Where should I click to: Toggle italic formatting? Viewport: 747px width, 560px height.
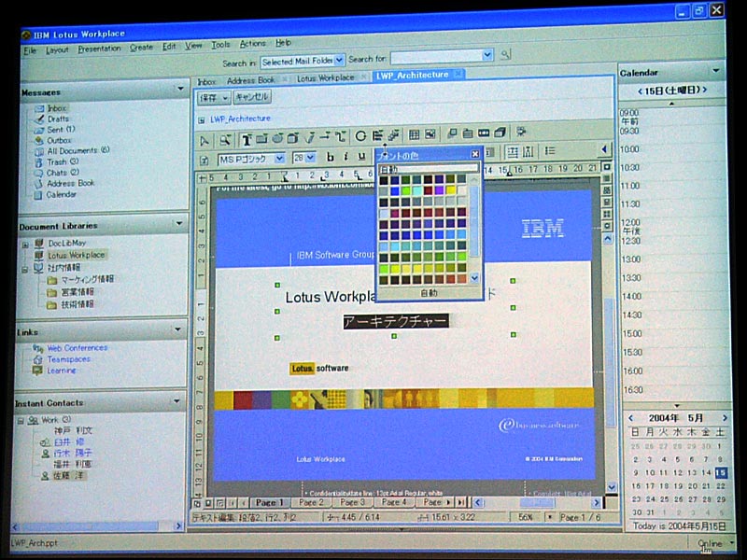[x=345, y=156]
